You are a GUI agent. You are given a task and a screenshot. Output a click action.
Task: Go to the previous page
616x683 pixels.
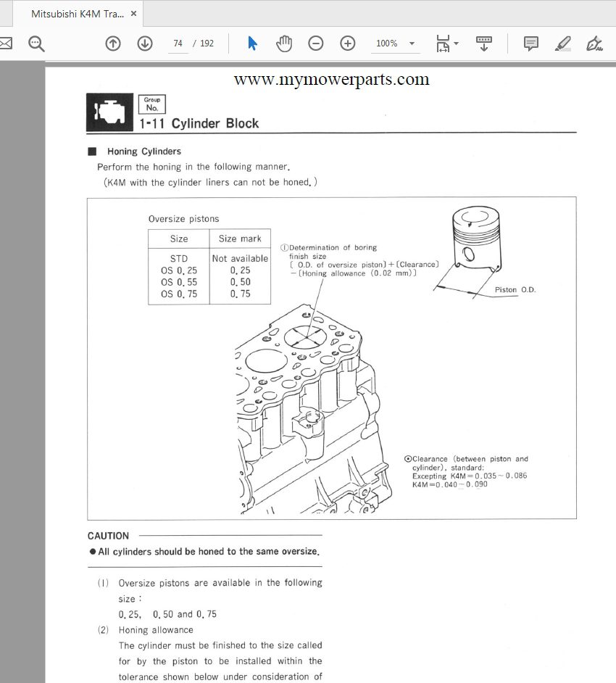[x=113, y=43]
